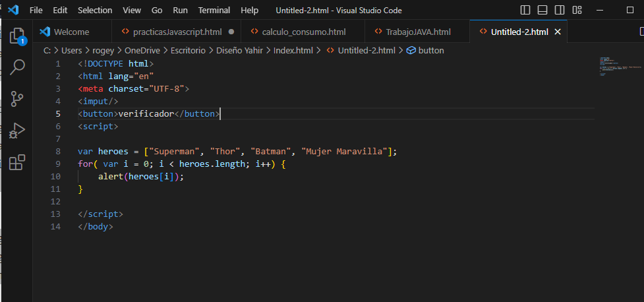
Task: Click the word verificador on line 5
Action: [x=146, y=114]
